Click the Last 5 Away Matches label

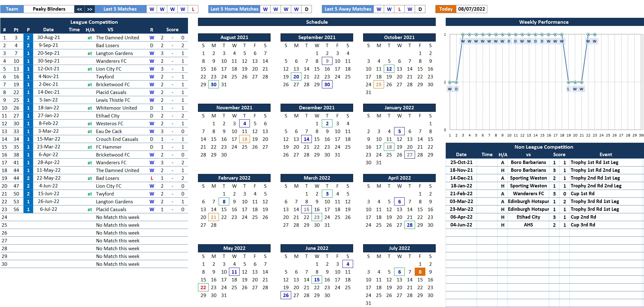pyautogui.click(x=348, y=9)
